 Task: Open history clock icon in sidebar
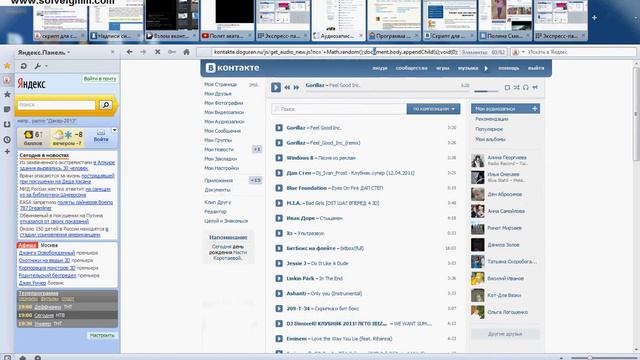click(x=7, y=140)
